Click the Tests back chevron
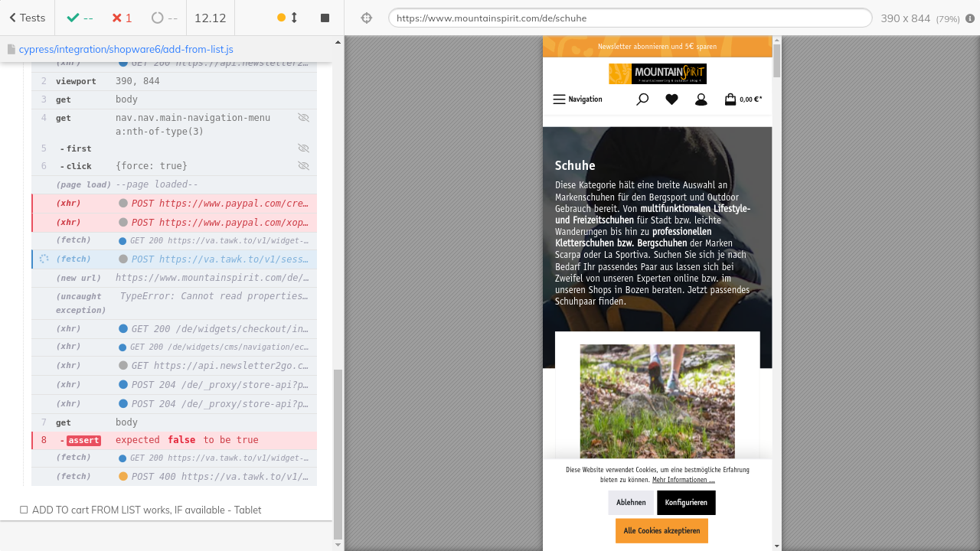Screen dimensions: 980x551 (13, 18)
